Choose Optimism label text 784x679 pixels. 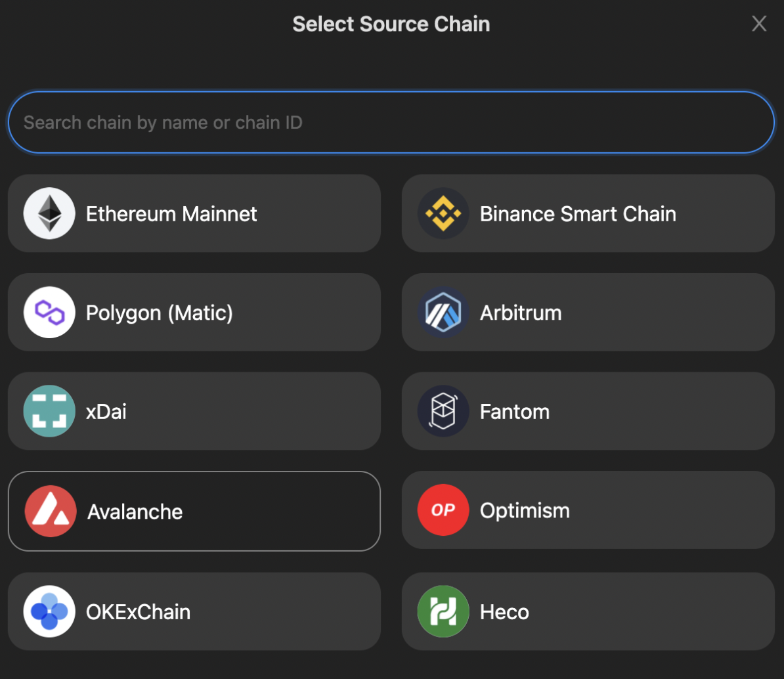[525, 511]
